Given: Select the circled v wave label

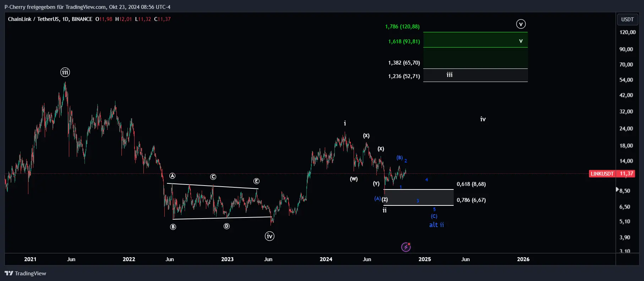Looking at the screenshot, I should click(x=521, y=24).
